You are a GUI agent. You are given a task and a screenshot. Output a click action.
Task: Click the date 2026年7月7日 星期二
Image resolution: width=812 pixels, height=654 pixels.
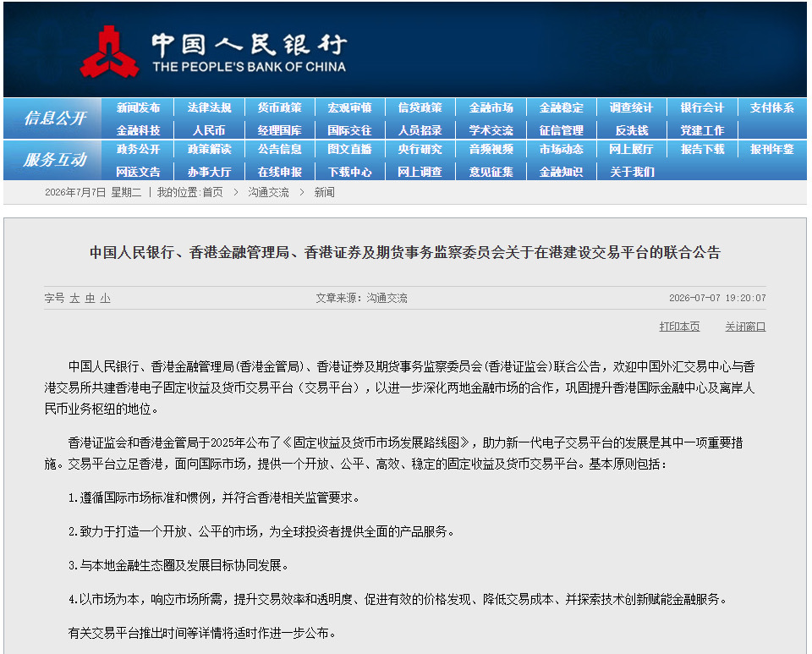tap(93, 192)
